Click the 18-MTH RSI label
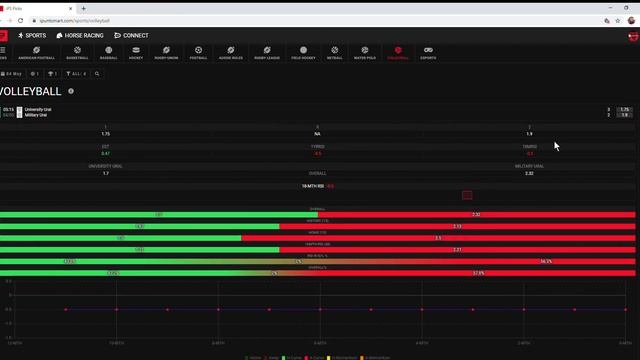Image resolution: width=640 pixels, height=360 pixels. (x=313, y=186)
